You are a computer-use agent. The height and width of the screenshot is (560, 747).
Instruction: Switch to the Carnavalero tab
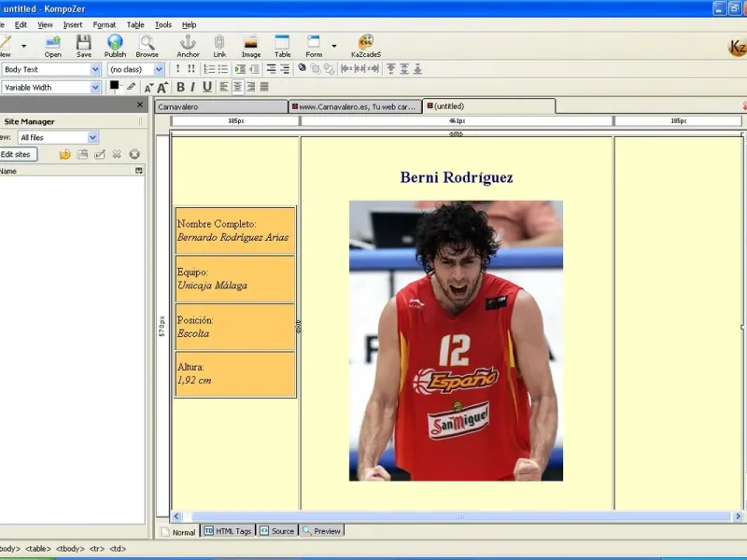pyautogui.click(x=221, y=106)
